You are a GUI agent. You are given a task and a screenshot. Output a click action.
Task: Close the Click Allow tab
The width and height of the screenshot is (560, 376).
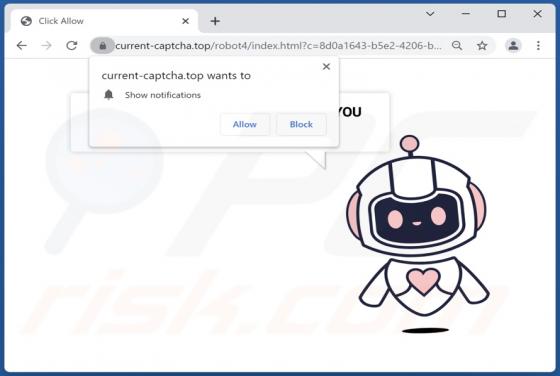coord(185,21)
